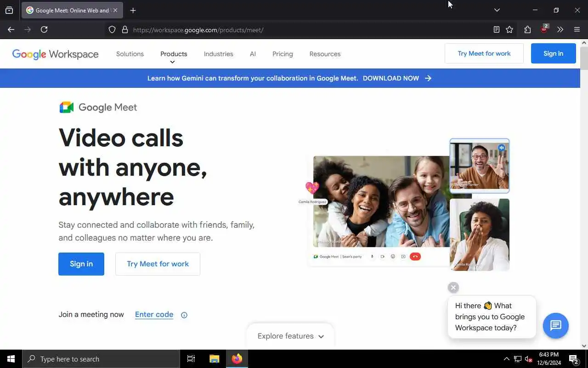
Task: Click the banner arrow icon
Action: [x=428, y=78]
